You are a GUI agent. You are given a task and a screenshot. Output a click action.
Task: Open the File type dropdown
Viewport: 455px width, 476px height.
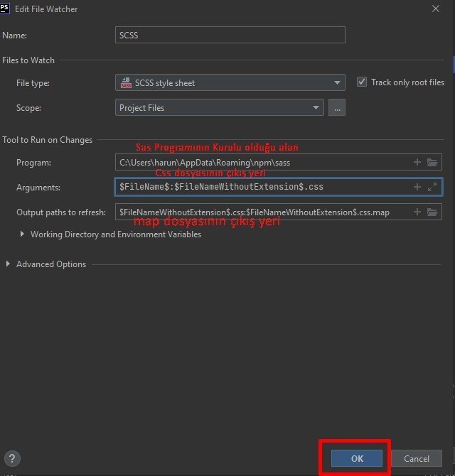(x=337, y=83)
